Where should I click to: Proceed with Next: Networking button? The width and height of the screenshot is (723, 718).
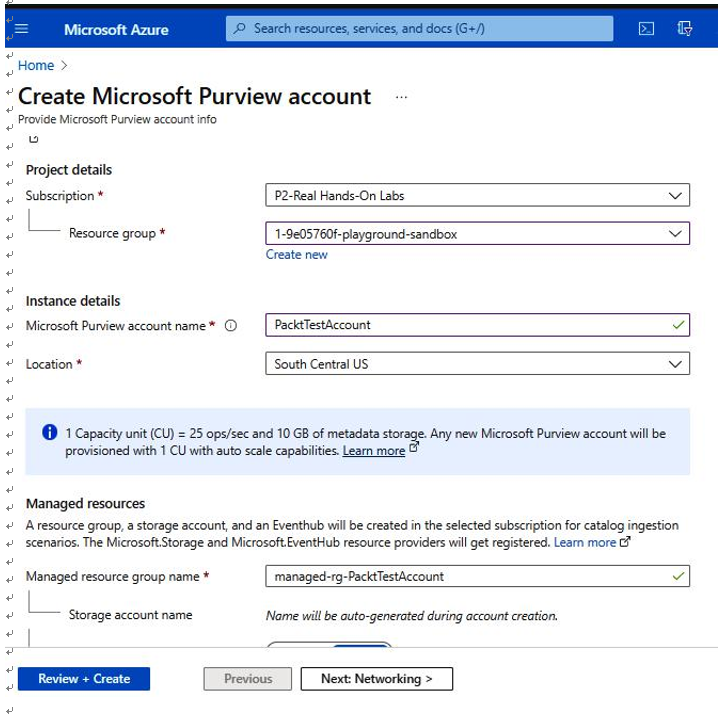point(377,679)
